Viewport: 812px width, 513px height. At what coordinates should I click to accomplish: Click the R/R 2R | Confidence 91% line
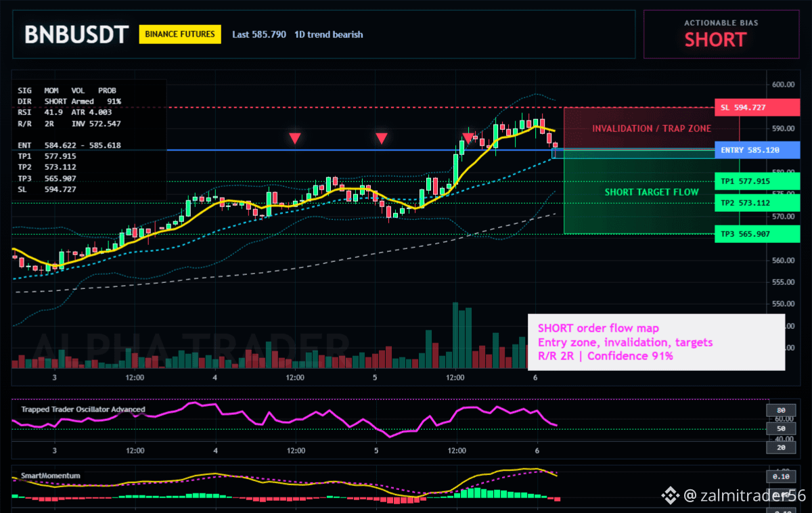pos(606,356)
